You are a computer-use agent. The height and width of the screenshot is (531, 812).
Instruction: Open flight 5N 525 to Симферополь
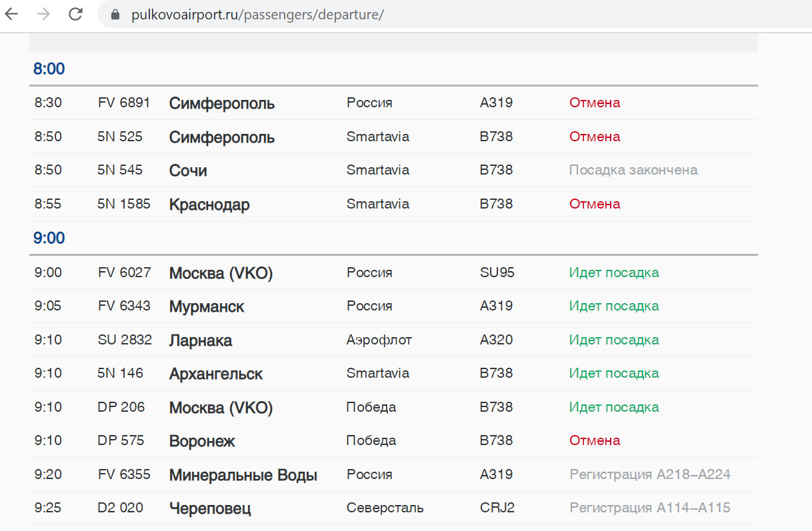click(x=221, y=137)
